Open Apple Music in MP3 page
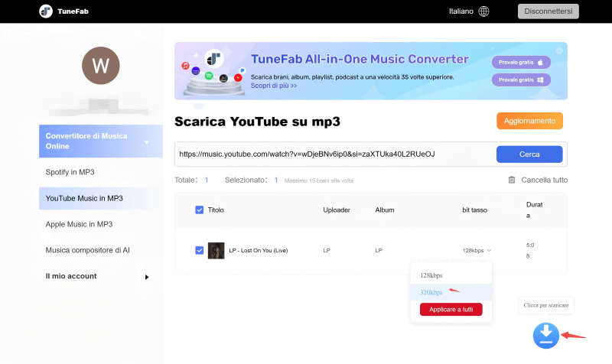 click(x=79, y=224)
